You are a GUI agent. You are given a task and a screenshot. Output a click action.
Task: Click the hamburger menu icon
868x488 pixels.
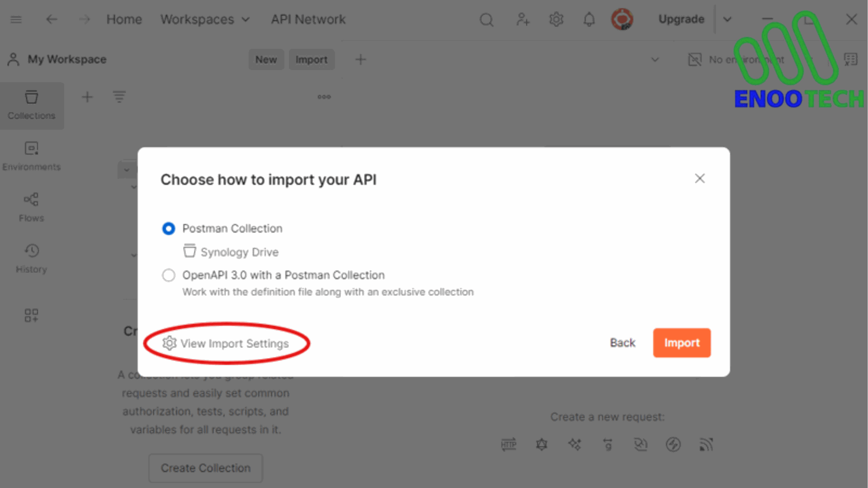pyautogui.click(x=16, y=19)
